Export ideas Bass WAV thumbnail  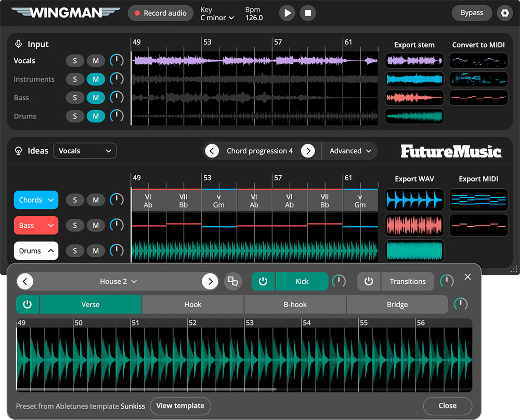click(x=414, y=226)
